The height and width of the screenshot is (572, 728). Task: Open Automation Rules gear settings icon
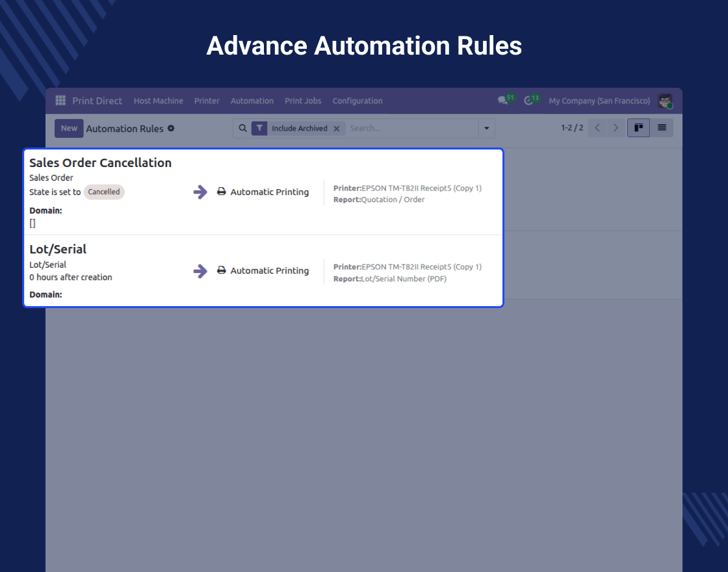(171, 129)
